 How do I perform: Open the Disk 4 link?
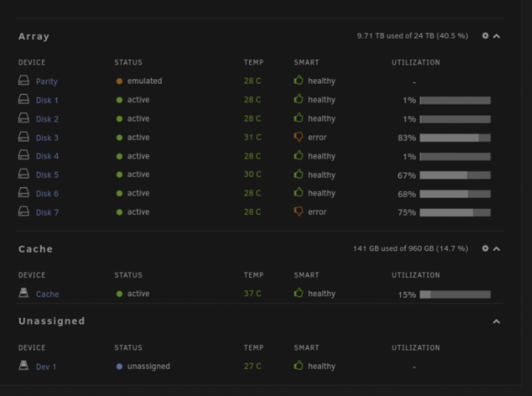(47, 156)
